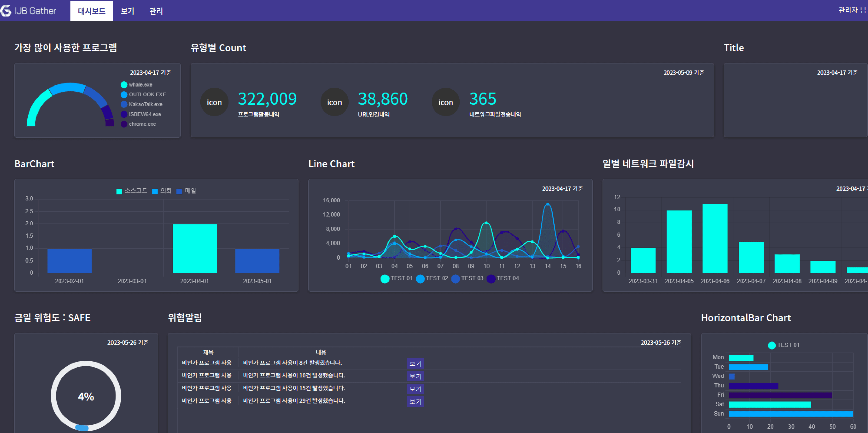Click the Mon horizontal bar

point(741,358)
